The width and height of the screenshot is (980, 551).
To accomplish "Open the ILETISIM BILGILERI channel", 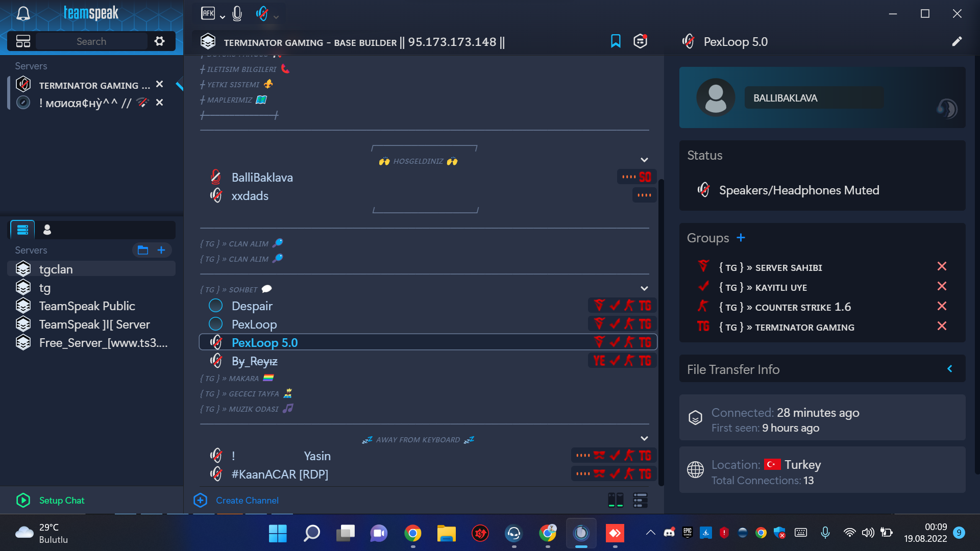I will [245, 69].
